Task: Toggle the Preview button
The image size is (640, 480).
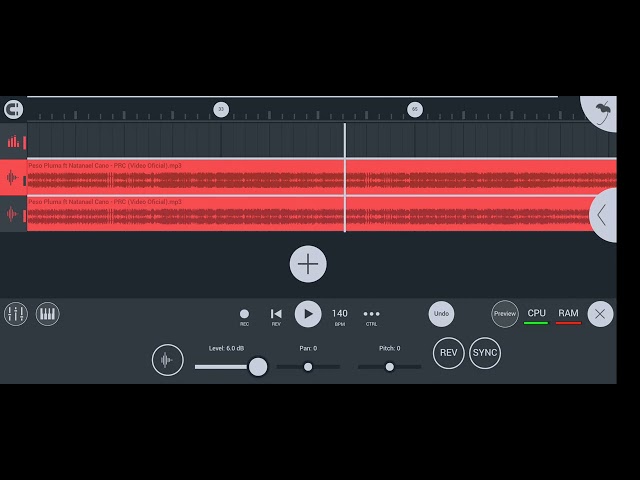Action: [505, 314]
